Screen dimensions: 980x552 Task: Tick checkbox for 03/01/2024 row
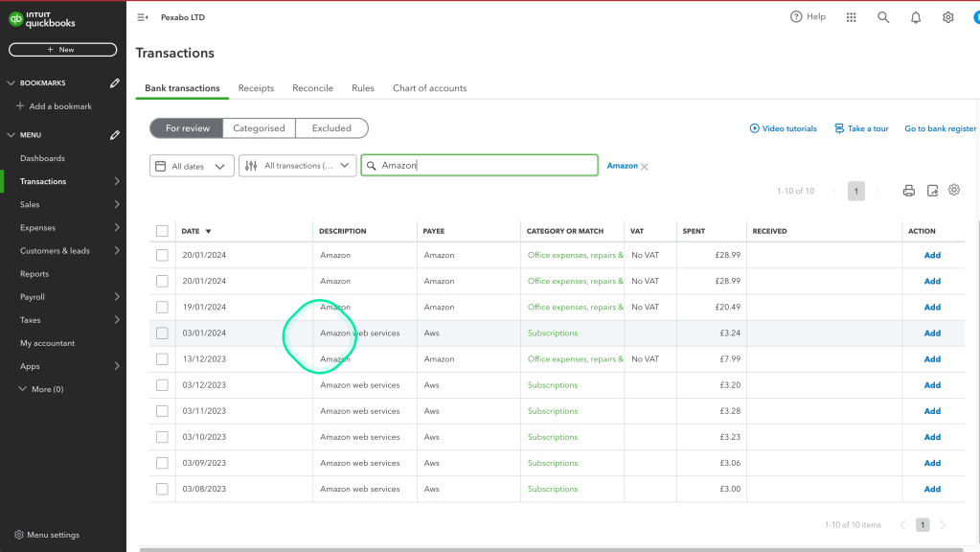click(x=162, y=333)
